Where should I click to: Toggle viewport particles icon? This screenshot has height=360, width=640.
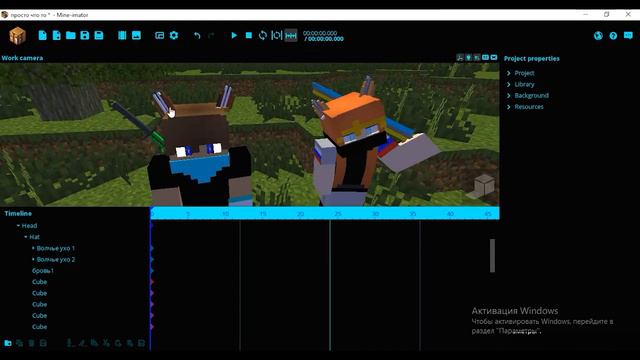477,58
